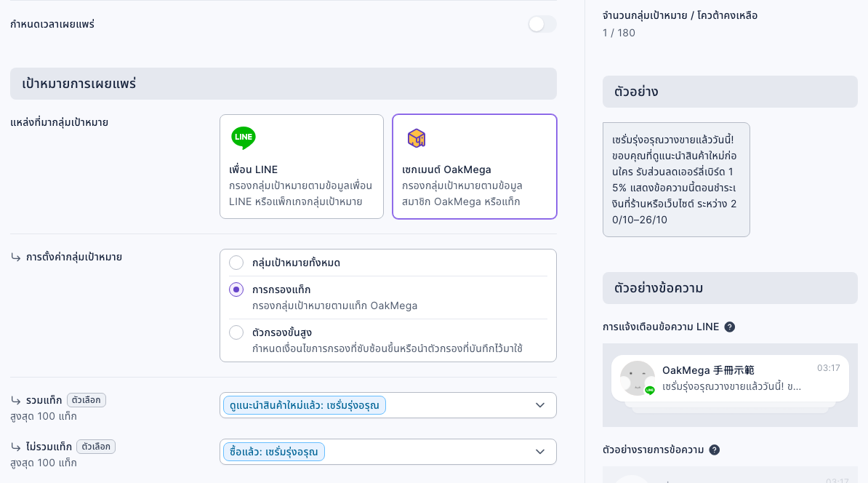This screenshot has height=483, width=868.
Task: Click the quota value 1 / 180
Action: pyautogui.click(x=619, y=33)
